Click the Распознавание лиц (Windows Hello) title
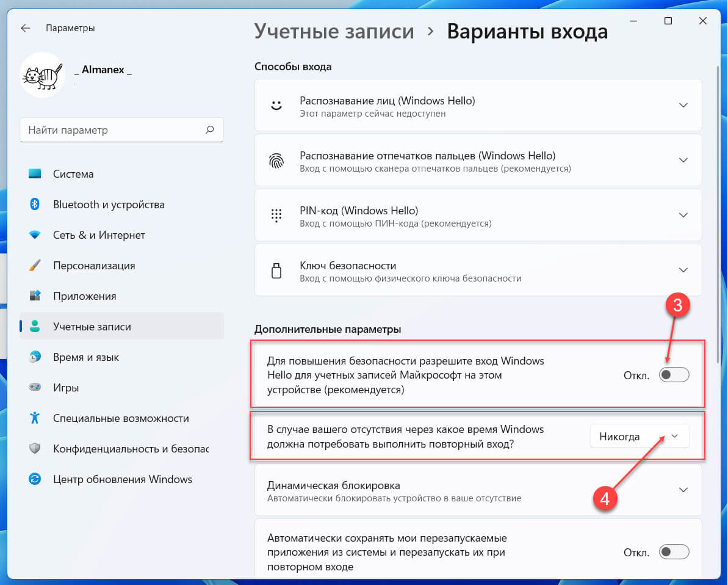The image size is (728, 585). [387, 101]
